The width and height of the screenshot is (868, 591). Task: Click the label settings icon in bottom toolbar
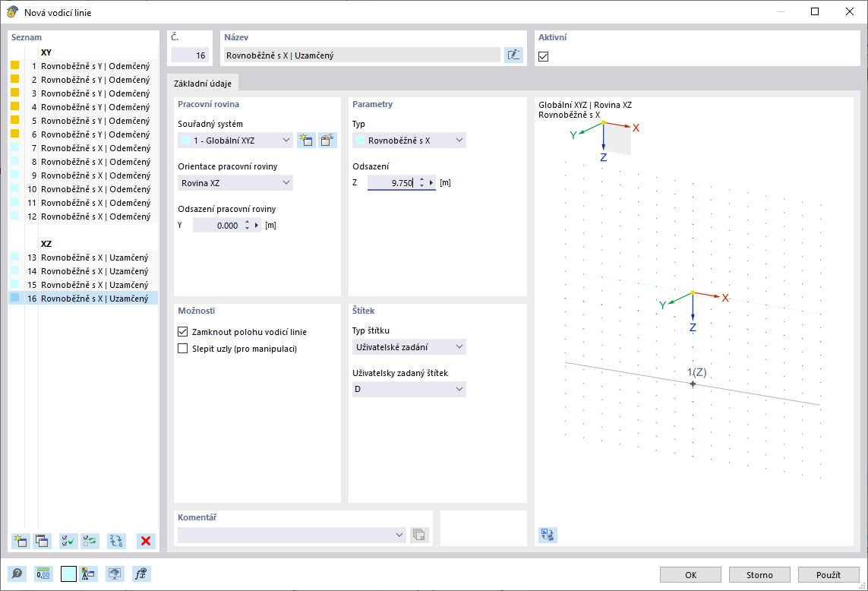[87, 574]
